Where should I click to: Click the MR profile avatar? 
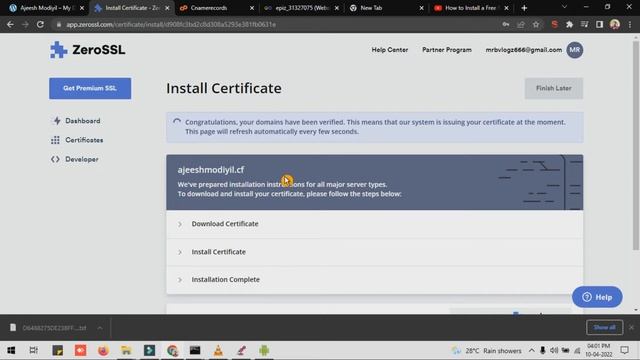(x=575, y=50)
